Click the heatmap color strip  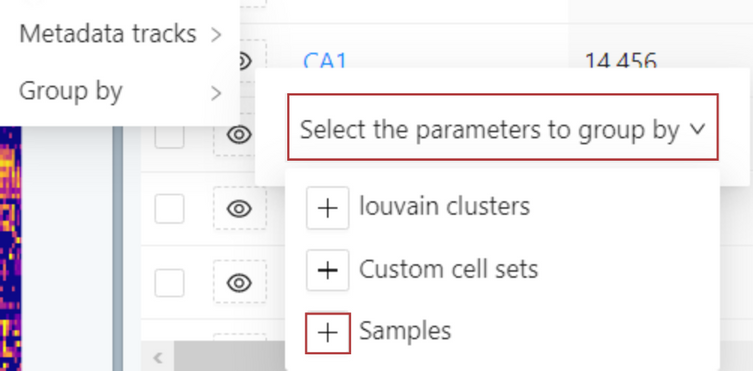(x=11, y=249)
